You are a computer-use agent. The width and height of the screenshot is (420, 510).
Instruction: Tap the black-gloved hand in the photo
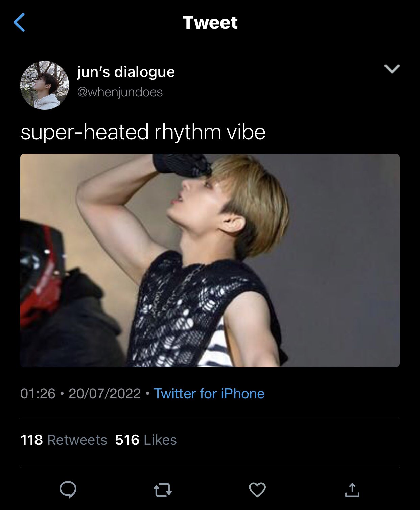pos(182,165)
